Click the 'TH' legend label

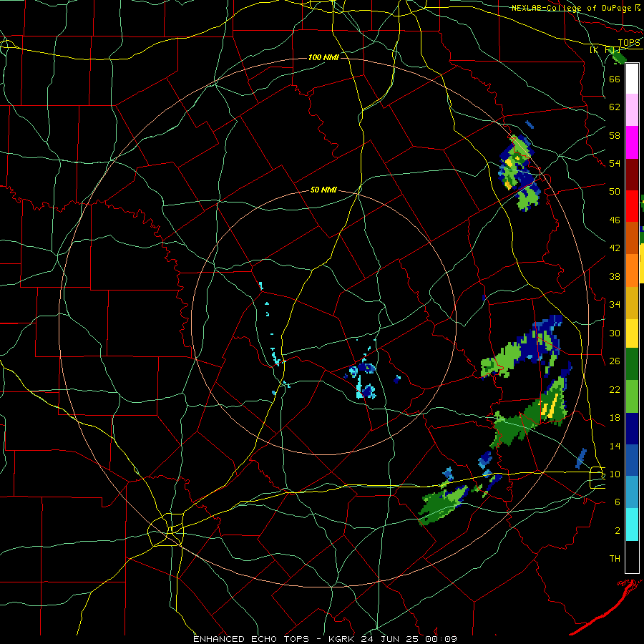pos(615,559)
